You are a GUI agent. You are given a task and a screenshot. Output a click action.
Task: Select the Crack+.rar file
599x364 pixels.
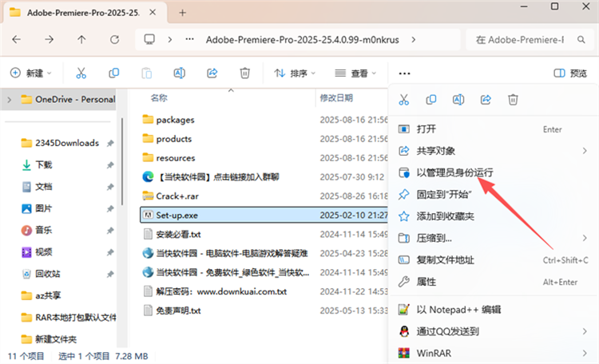point(264,196)
